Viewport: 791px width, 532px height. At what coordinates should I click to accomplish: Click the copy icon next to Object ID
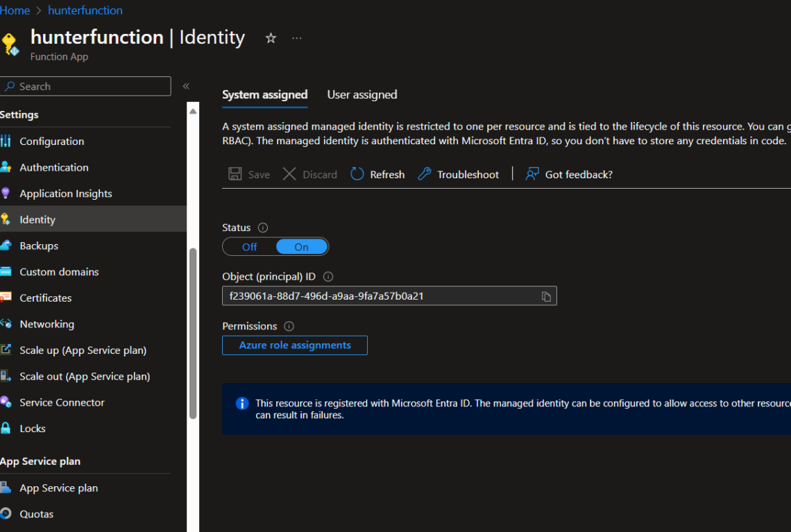pyautogui.click(x=547, y=295)
